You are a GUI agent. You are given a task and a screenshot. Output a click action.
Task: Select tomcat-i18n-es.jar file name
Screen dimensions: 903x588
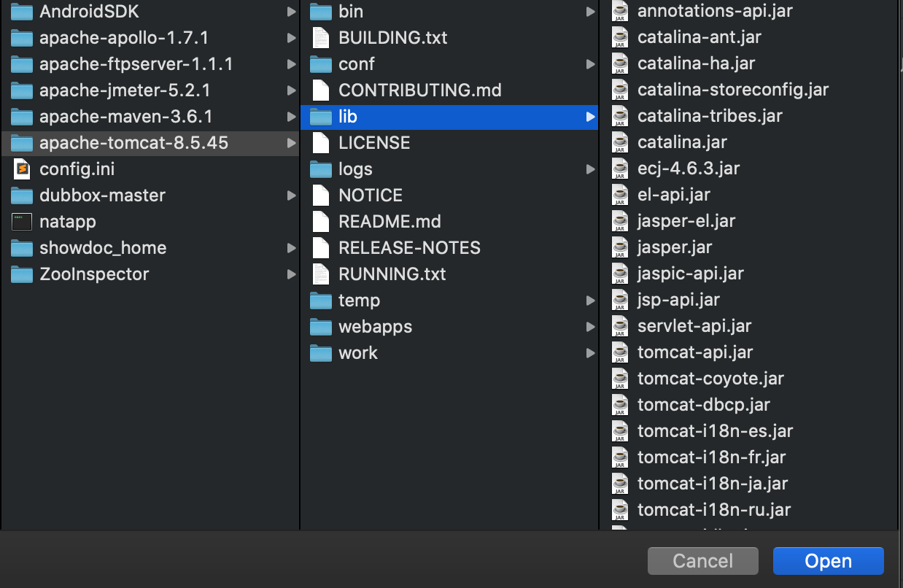(715, 431)
